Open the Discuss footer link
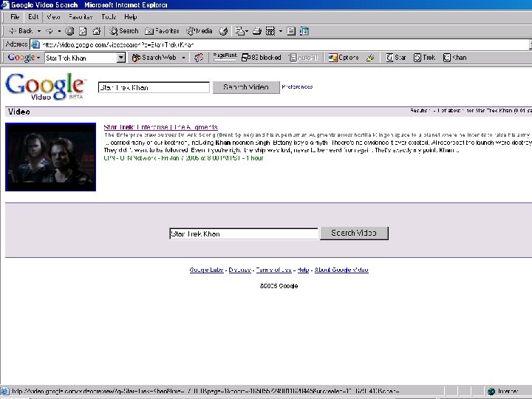Viewport: 532px width, 399px height. [x=239, y=270]
